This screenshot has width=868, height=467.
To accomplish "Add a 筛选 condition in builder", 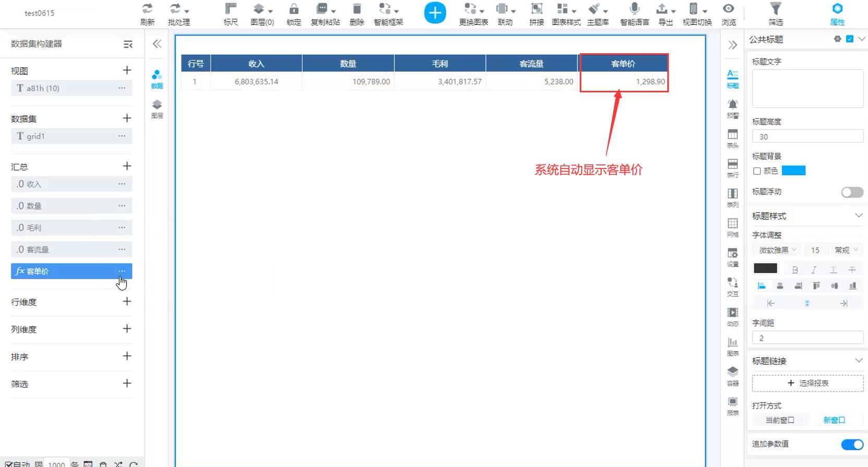I will 127,383.
